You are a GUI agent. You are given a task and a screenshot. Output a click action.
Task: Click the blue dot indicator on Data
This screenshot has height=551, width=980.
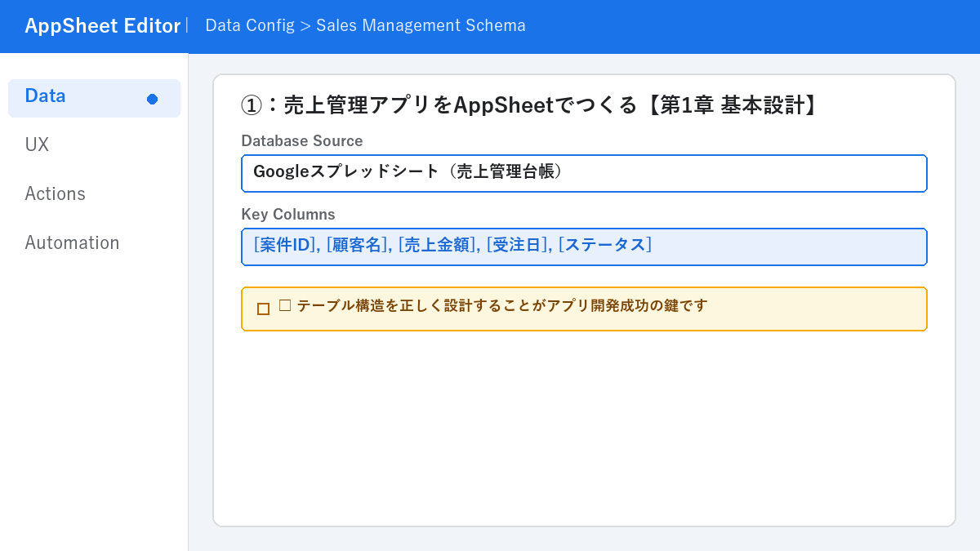152,99
